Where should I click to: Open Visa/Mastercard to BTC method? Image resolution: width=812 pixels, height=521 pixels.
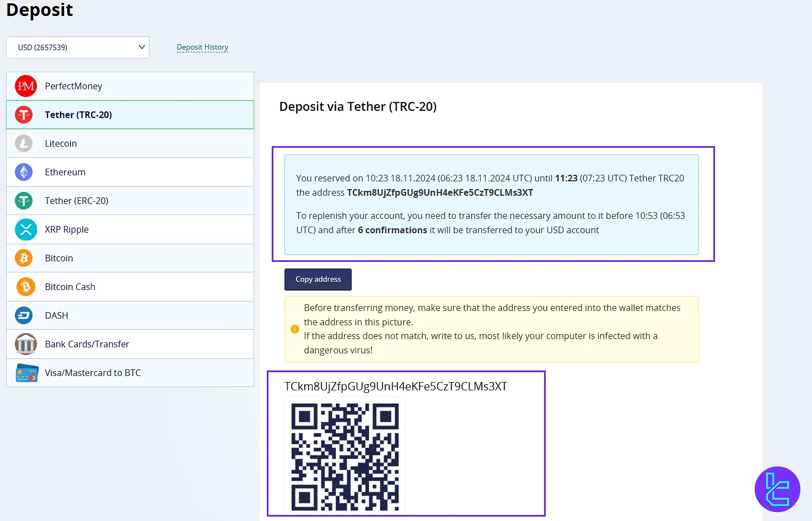click(x=130, y=373)
